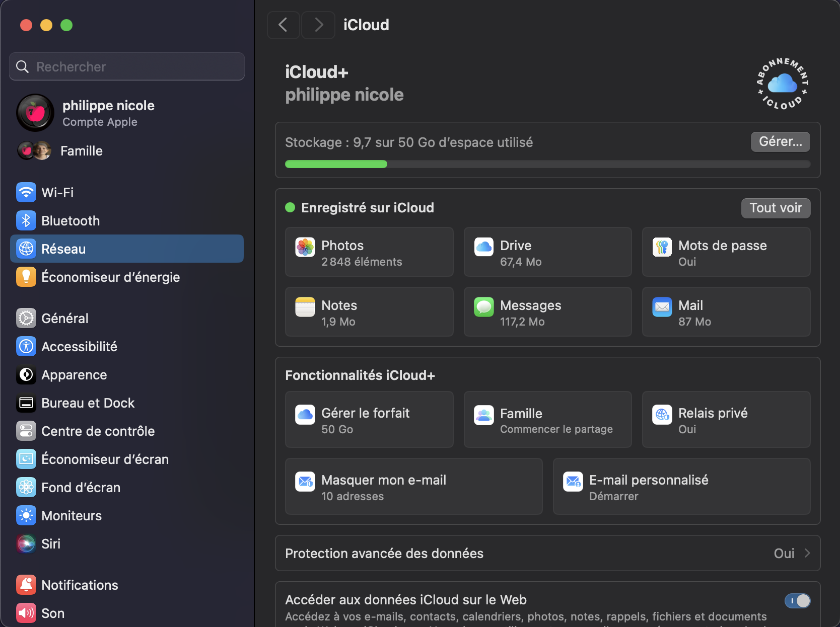Click the Relais privé globe icon
This screenshot has height=627, width=840.
[662, 415]
